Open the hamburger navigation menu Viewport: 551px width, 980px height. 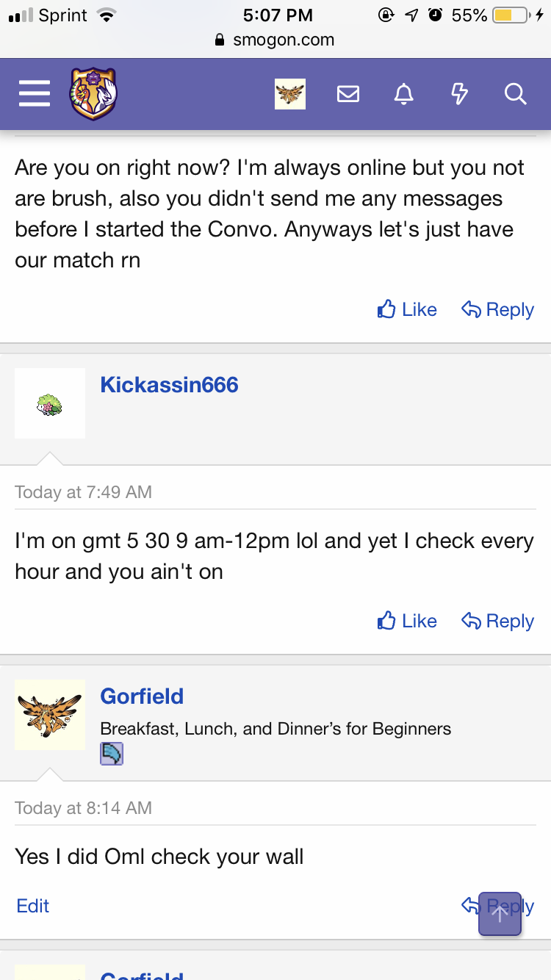pyautogui.click(x=34, y=94)
